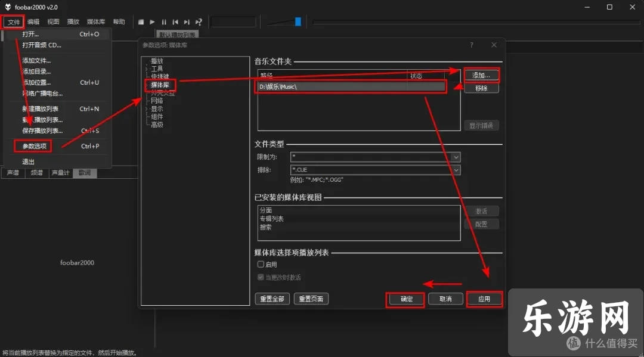The image size is (644, 357).
Task: Click the 重置全部 button
Action: point(273,299)
